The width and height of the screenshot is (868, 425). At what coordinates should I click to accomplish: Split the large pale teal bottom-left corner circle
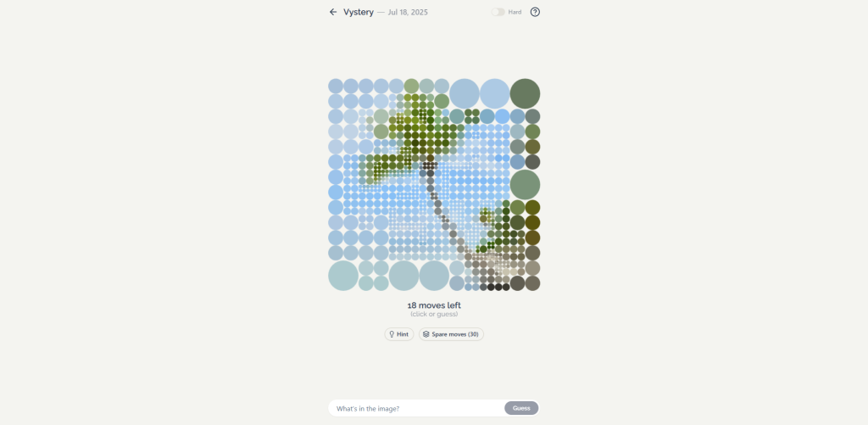(x=343, y=276)
